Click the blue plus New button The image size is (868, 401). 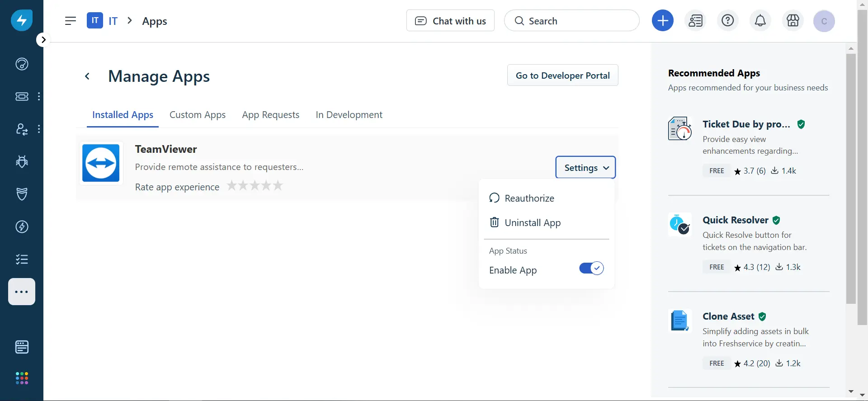(x=663, y=20)
